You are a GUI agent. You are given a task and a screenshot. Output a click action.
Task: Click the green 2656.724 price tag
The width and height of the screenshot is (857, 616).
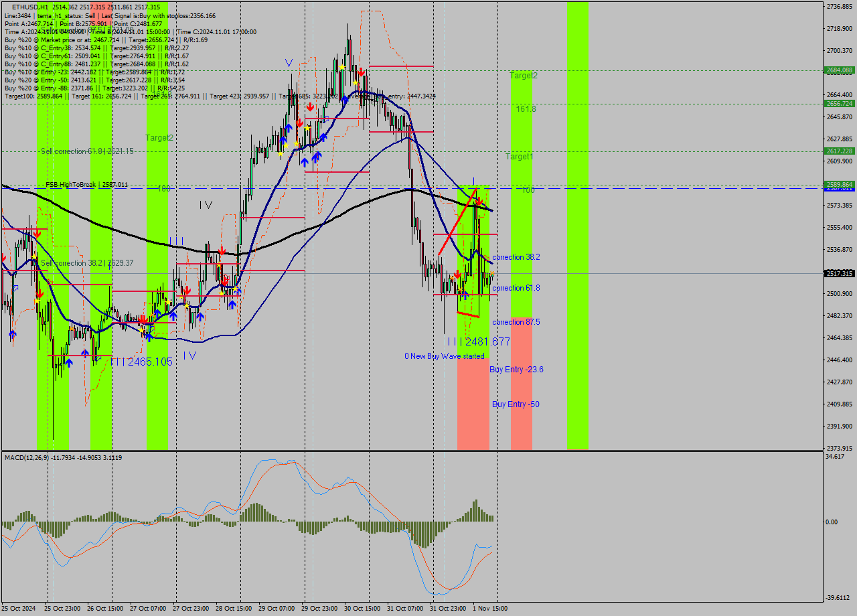(840, 103)
